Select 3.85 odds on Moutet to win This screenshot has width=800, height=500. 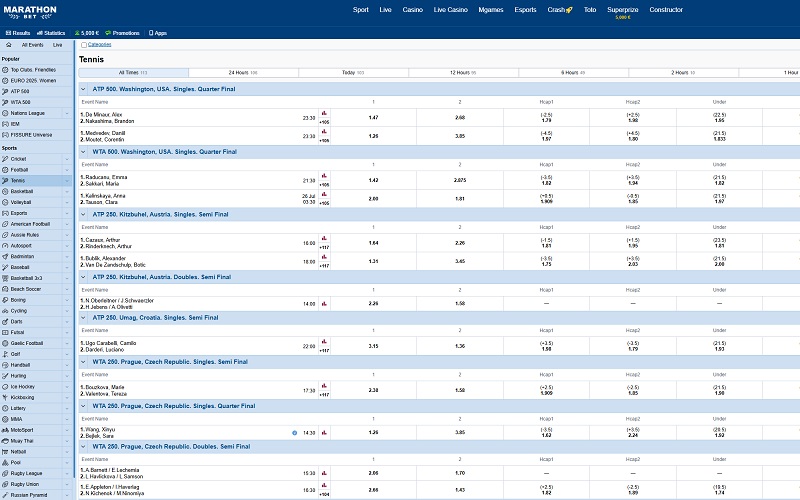click(460, 136)
